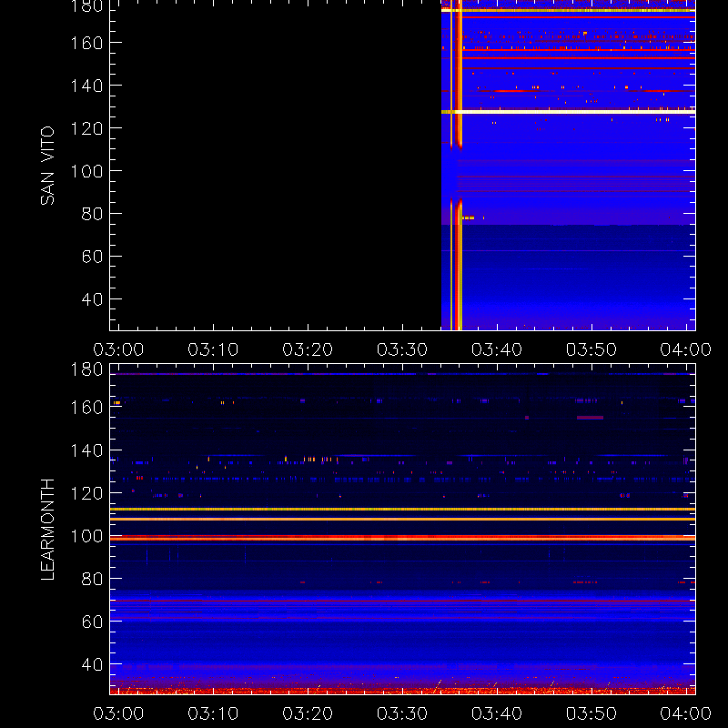This screenshot has height=728, width=728.
Task: Click the 03:50 time label under San Vito plot
Action: (x=591, y=349)
